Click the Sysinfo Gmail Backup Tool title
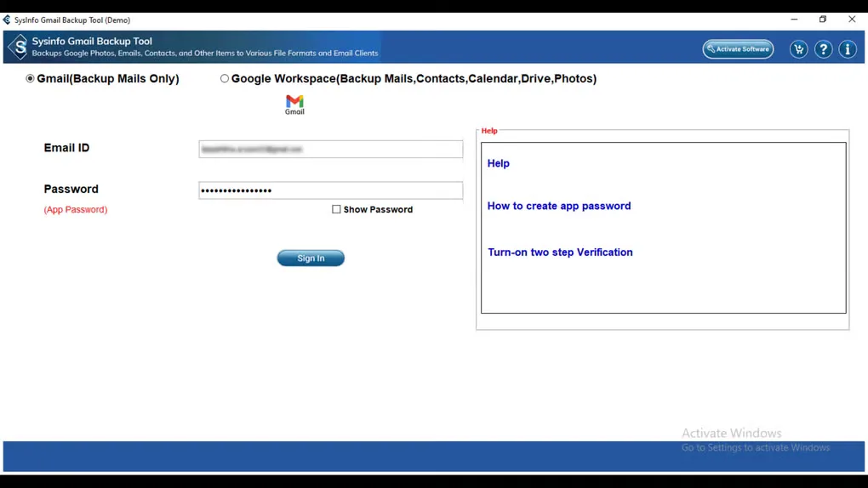This screenshot has height=488, width=868. 92,41
